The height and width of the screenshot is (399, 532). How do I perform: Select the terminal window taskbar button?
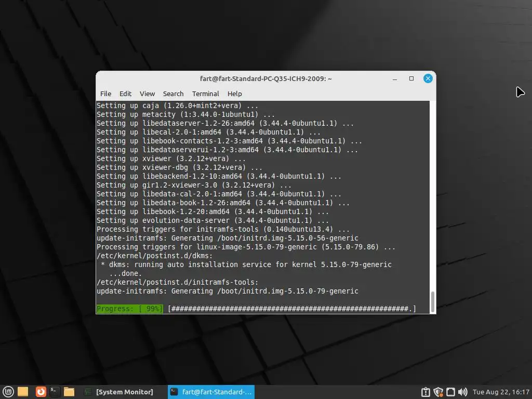[211, 392]
